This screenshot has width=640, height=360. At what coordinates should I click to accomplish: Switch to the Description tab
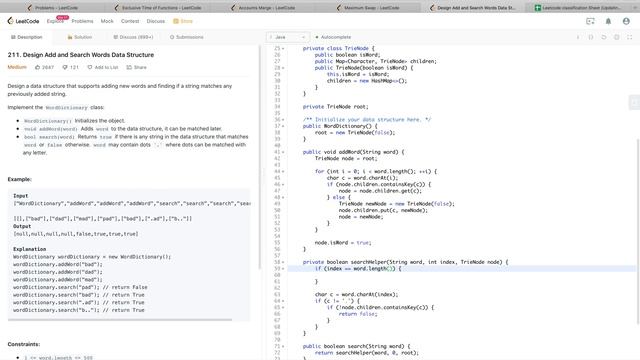pyautogui.click(x=27, y=37)
